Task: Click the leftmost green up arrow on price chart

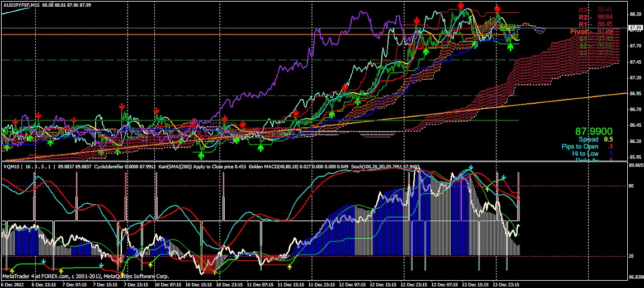Action: click(7, 146)
